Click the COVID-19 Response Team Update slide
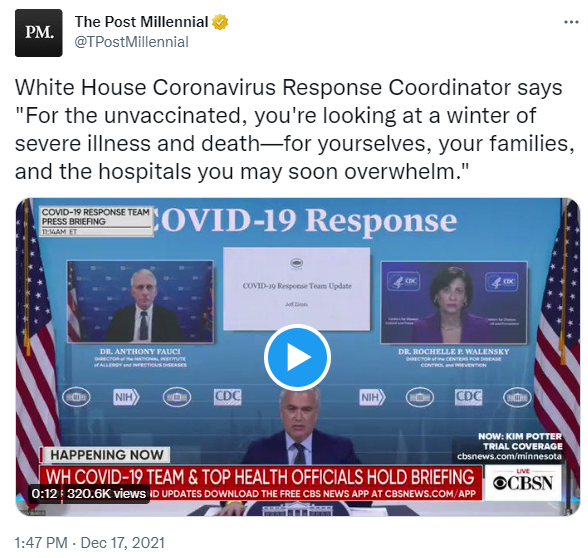This screenshot has width=588, height=558. click(x=297, y=289)
